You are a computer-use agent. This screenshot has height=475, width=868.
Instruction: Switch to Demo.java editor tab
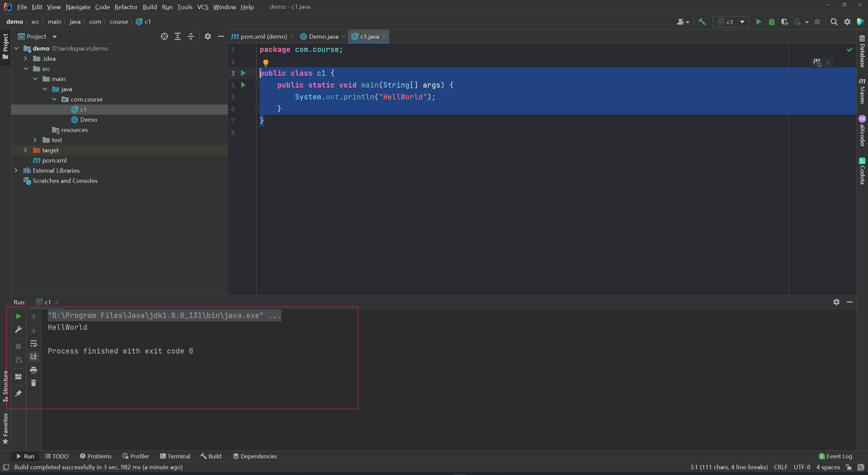[x=323, y=36]
